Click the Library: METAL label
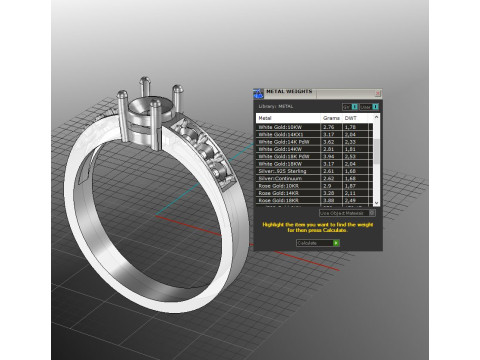Image resolution: width=480 pixels, height=360 pixels. 276,106
